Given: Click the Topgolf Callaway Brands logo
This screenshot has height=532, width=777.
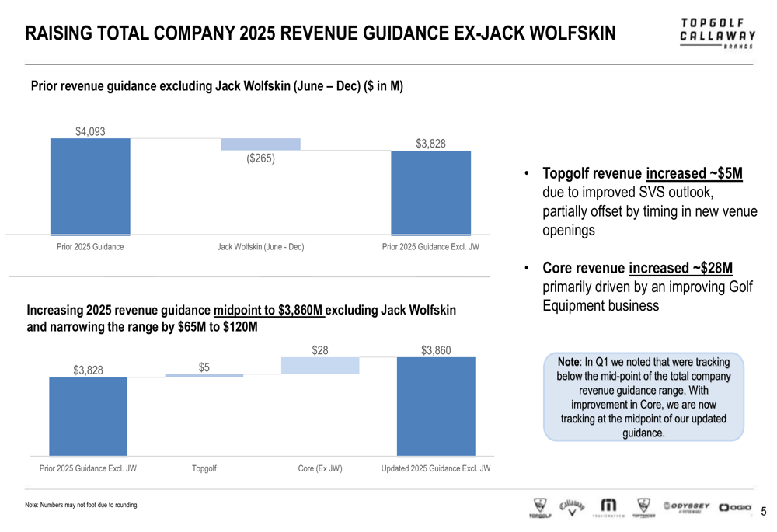Looking at the screenshot, I should click(x=717, y=33).
